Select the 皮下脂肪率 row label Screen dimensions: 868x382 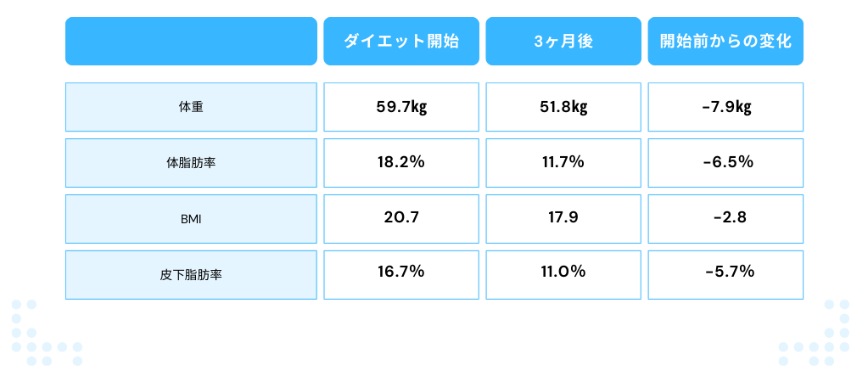(191, 274)
